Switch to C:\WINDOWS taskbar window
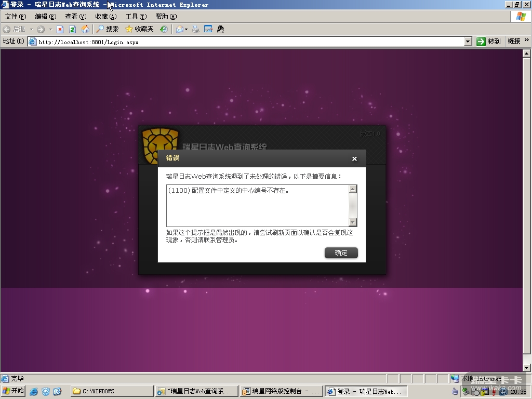Image resolution: width=532 pixels, height=399 pixels. [112, 391]
